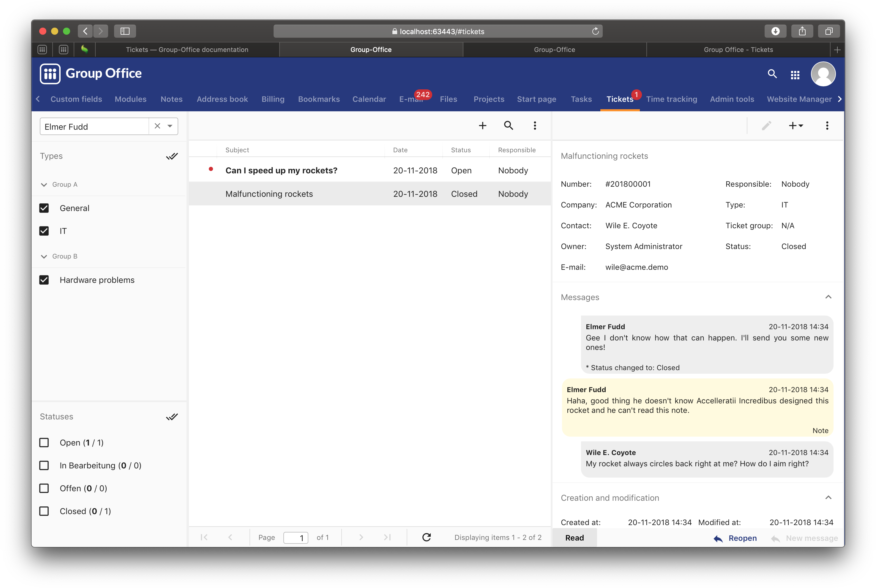876x588 pixels.
Task: Open the Calendar module
Action: coord(369,99)
